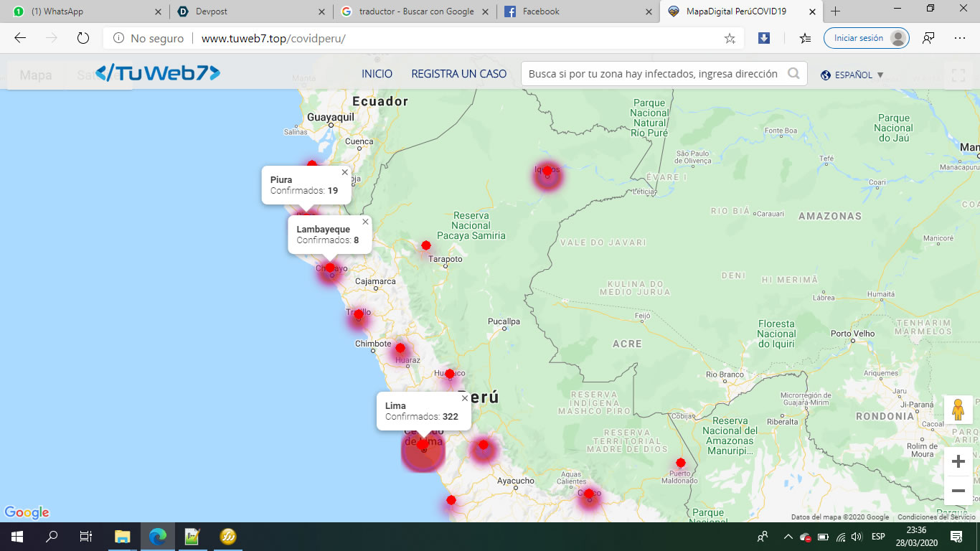
Task: Click the red marker on Trujillo
Action: pyautogui.click(x=359, y=314)
